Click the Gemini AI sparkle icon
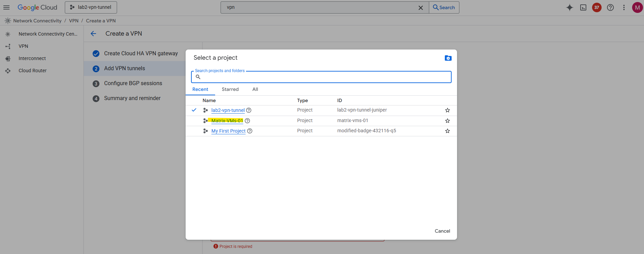This screenshot has height=254, width=644. [x=570, y=7]
